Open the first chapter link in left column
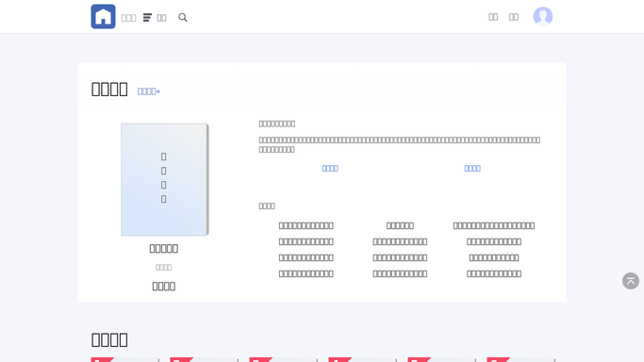The width and height of the screenshot is (644, 362). coord(306,225)
